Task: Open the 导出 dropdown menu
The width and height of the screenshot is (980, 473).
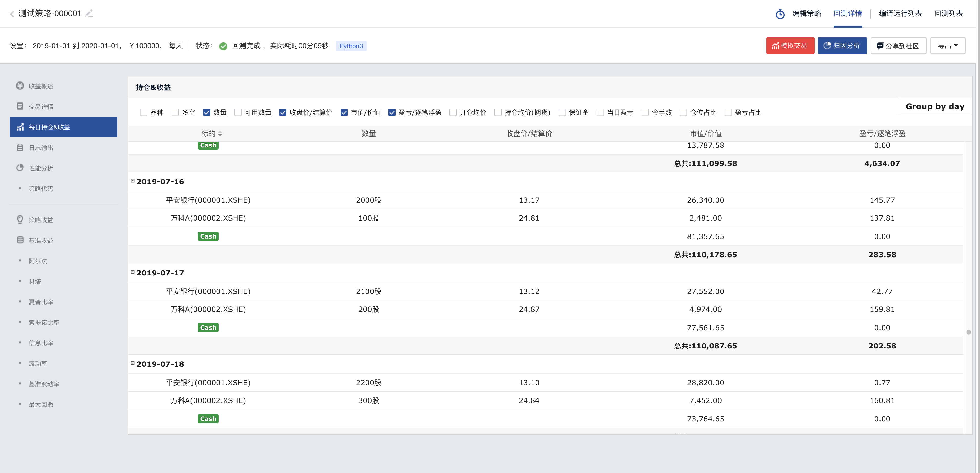Action: [947, 46]
